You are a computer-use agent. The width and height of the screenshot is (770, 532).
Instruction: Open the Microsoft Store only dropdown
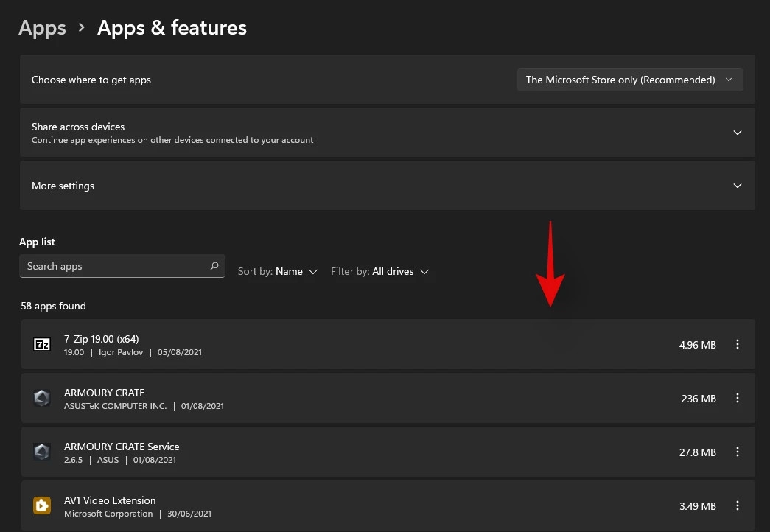coord(629,80)
